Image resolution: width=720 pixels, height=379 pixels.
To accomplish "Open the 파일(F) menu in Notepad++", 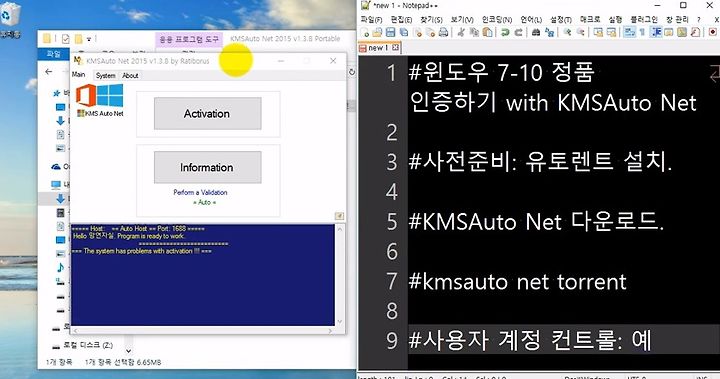I will click(371, 19).
